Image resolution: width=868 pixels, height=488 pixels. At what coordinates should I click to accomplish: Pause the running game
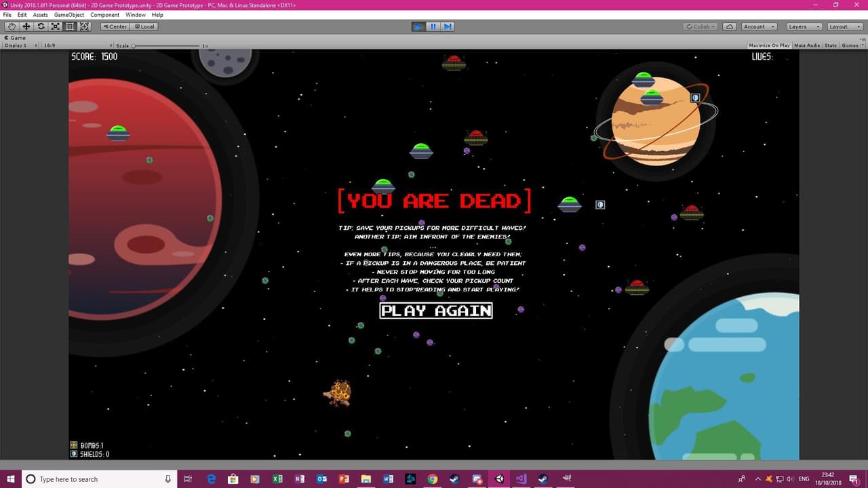pyautogui.click(x=433, y=26)
